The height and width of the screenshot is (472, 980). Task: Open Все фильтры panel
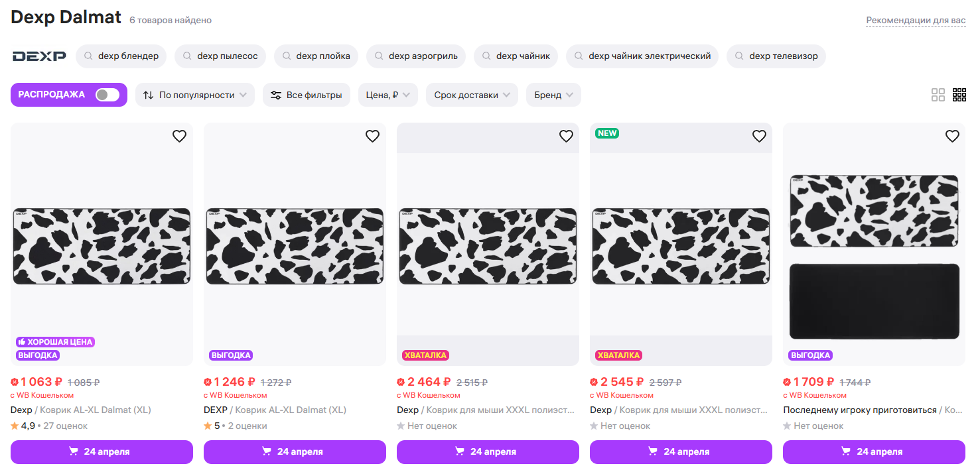[307, 95]
